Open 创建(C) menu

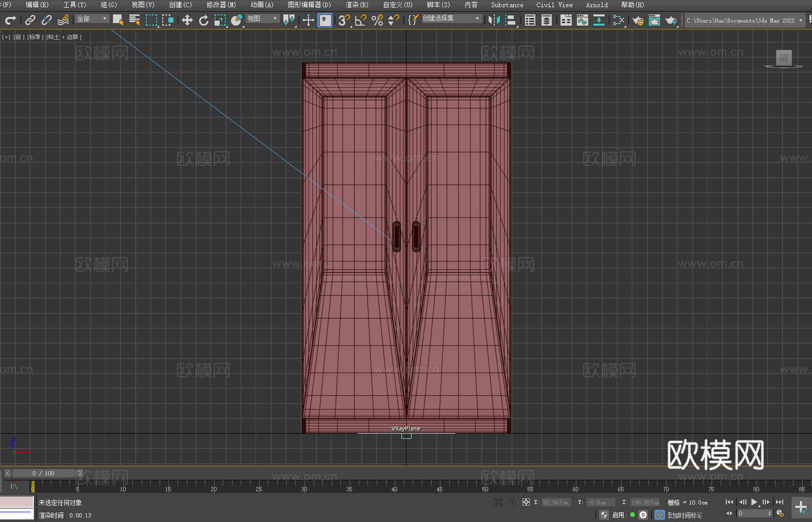181,5
